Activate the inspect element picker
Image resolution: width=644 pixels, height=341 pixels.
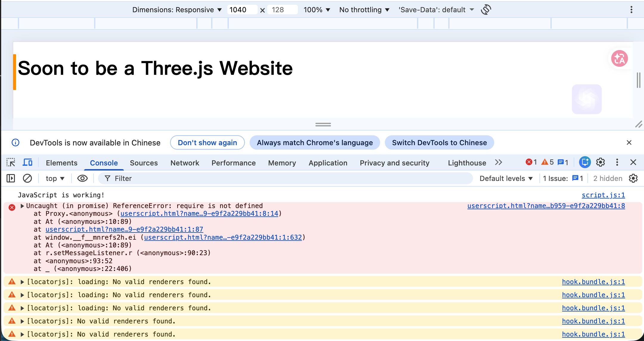(x=11, y=162)
